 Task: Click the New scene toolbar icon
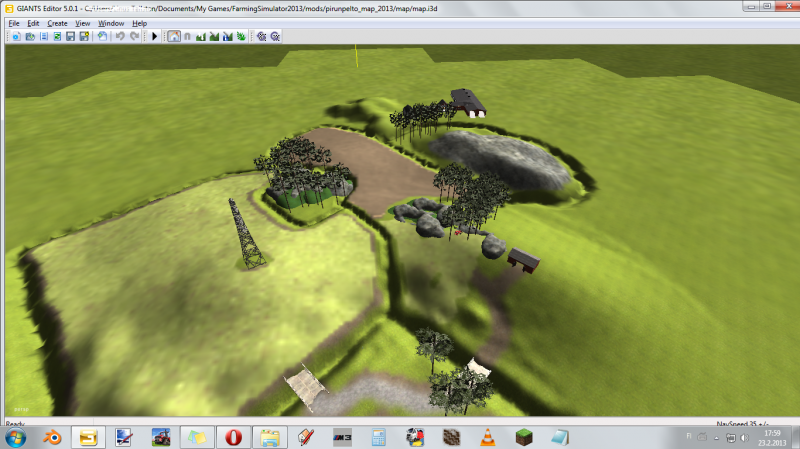click(x=16, y=36)
